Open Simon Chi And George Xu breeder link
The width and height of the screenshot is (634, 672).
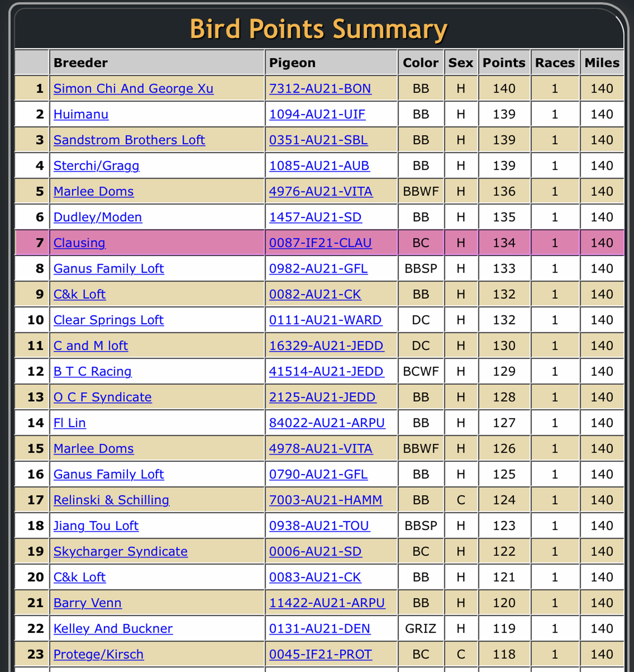pos(133,89)
